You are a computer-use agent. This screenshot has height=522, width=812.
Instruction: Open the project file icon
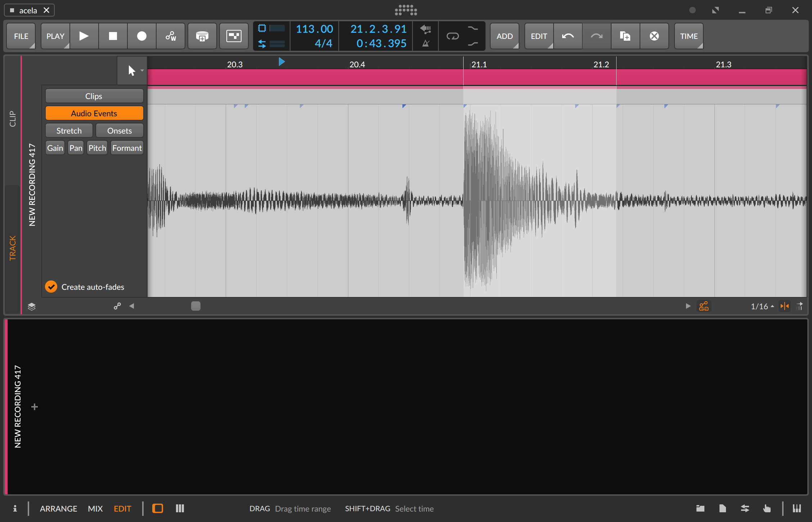click(722, 508)
